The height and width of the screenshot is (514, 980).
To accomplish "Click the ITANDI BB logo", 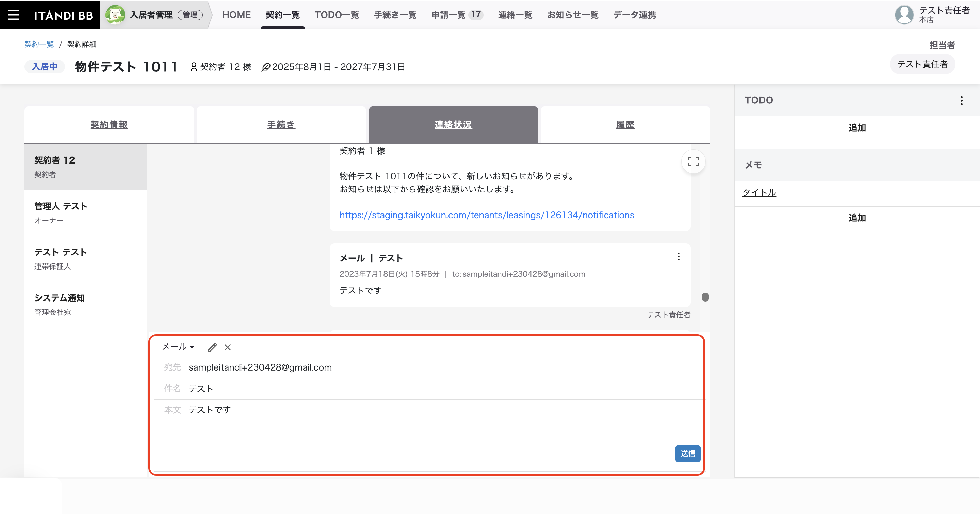I will (64, 15).
